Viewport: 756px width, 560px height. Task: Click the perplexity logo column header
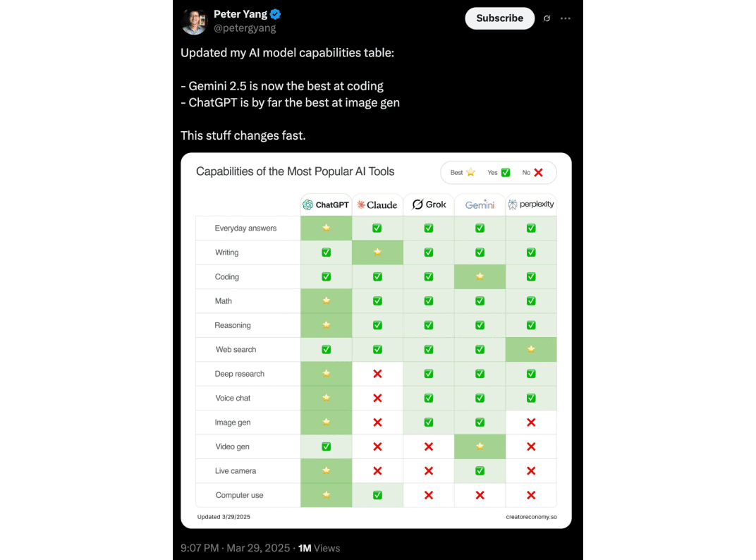click(x=531, y=205)
